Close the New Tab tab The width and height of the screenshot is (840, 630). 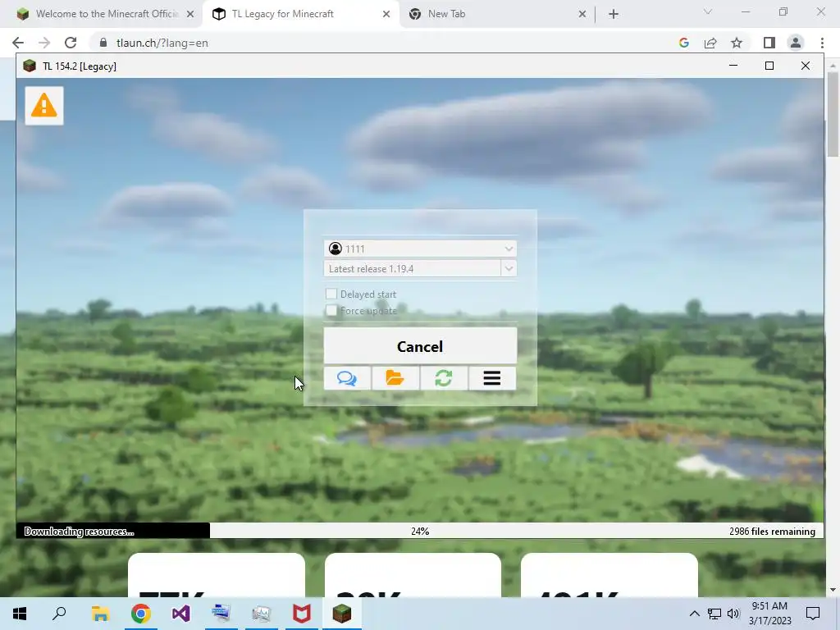pos(582,14)
